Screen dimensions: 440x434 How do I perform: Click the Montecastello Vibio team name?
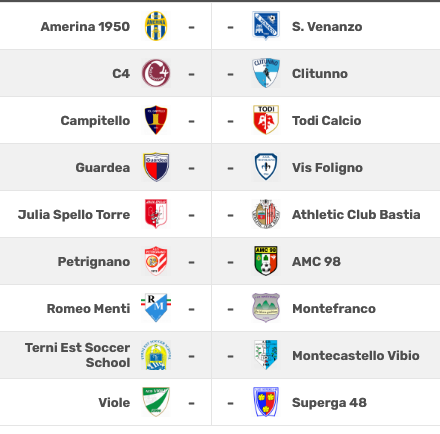click(356, 356)
